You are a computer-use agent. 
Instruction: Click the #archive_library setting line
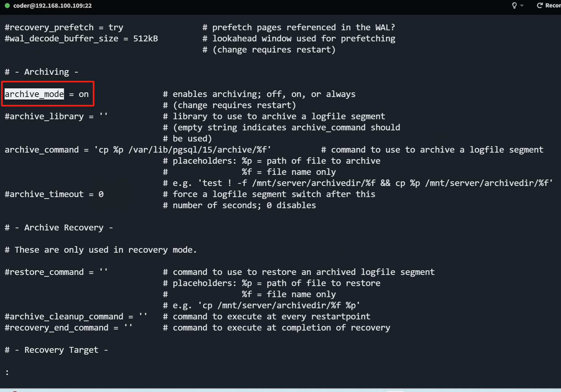tap(56, 116)
